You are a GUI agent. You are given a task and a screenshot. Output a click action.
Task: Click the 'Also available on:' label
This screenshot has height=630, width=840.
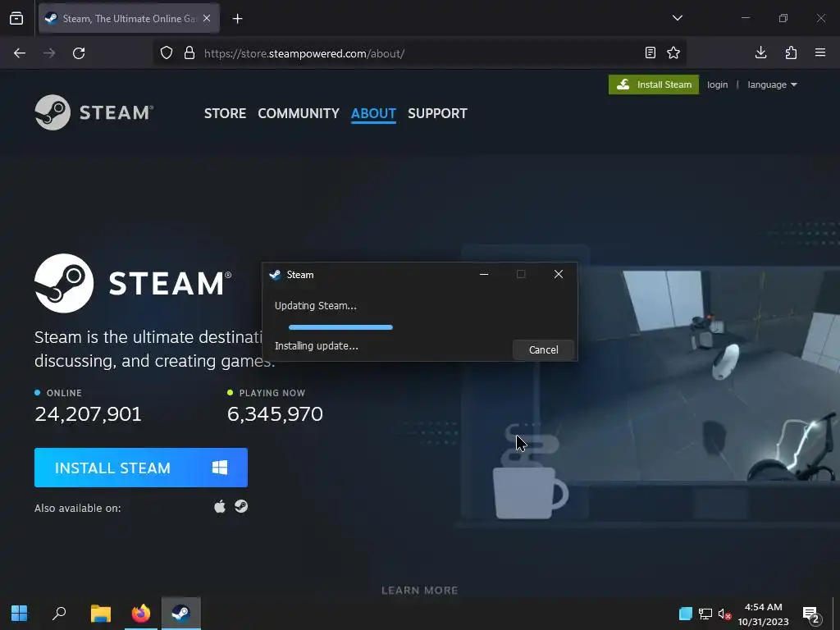78,508
